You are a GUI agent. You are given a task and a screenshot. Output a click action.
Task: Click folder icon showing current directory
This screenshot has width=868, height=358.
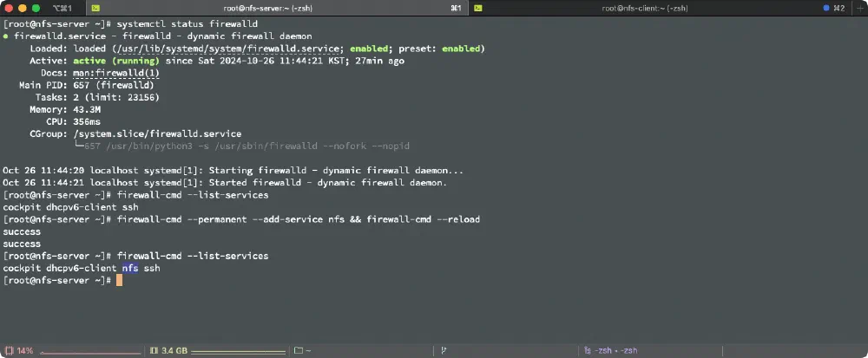299,350
